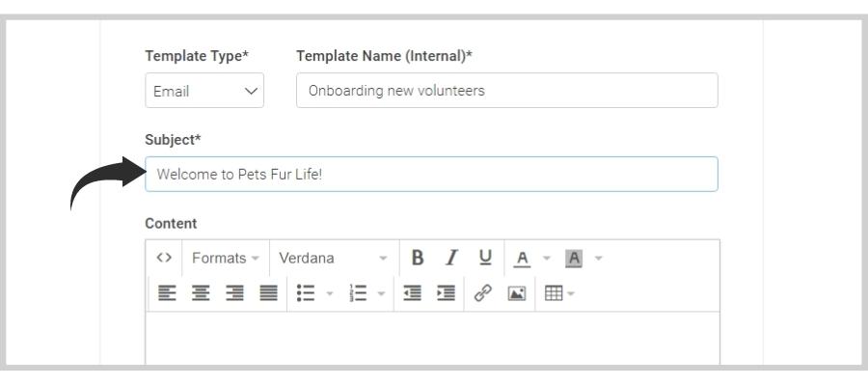Click the Template Name input field
868x386 pixels.
click(x=507, y=91)
